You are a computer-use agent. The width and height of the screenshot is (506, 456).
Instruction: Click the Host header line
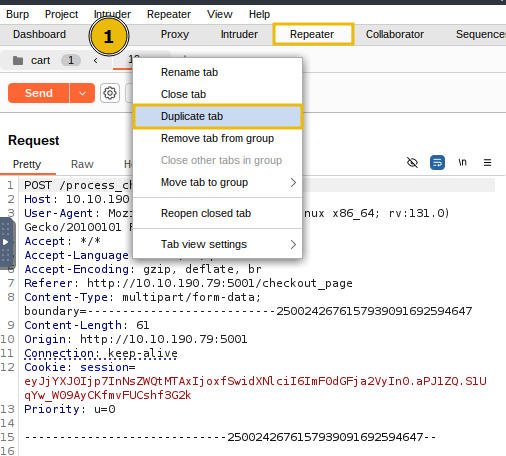pos(77,199)
